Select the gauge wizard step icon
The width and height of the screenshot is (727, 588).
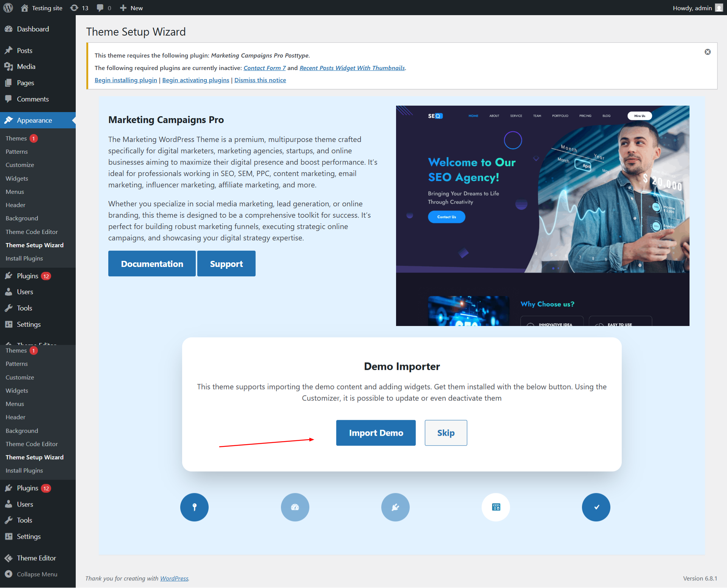tap(295, 507)
